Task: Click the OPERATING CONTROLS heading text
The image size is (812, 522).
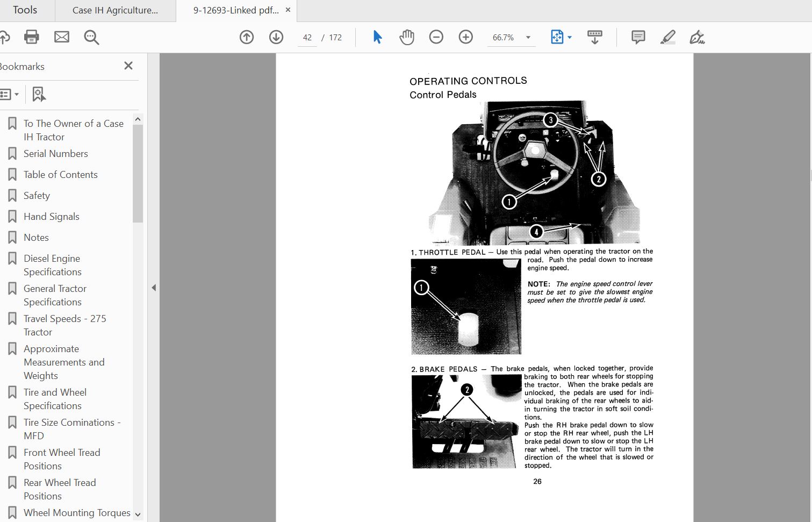Action: pos(468,81)
